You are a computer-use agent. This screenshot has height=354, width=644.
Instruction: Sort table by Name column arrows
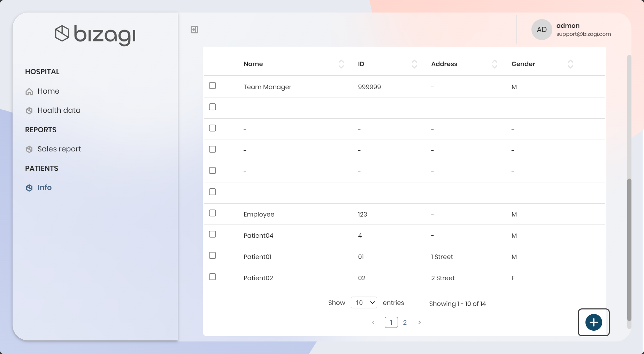point(341,64)
